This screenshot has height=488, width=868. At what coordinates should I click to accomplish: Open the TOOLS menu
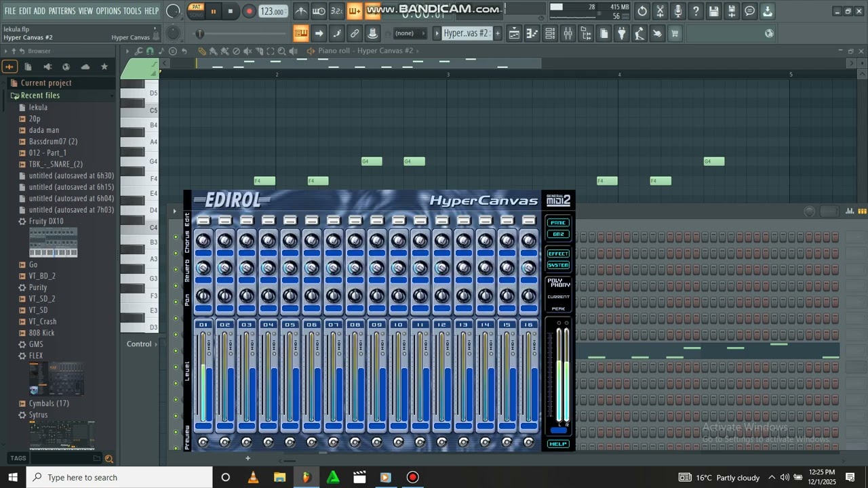coord(132,11)
